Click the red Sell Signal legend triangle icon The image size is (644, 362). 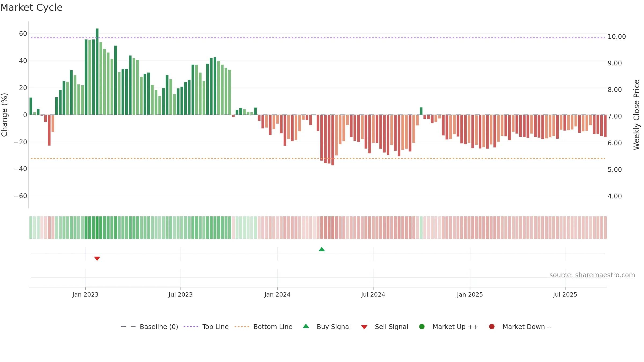point(364,327)
